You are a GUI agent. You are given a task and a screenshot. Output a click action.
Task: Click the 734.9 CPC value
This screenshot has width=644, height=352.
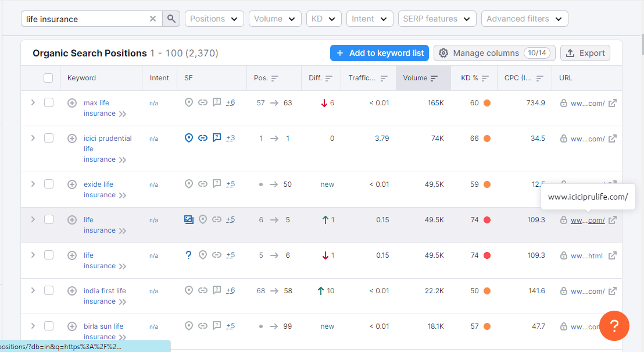pyautogui.click(x=535, y=103)
